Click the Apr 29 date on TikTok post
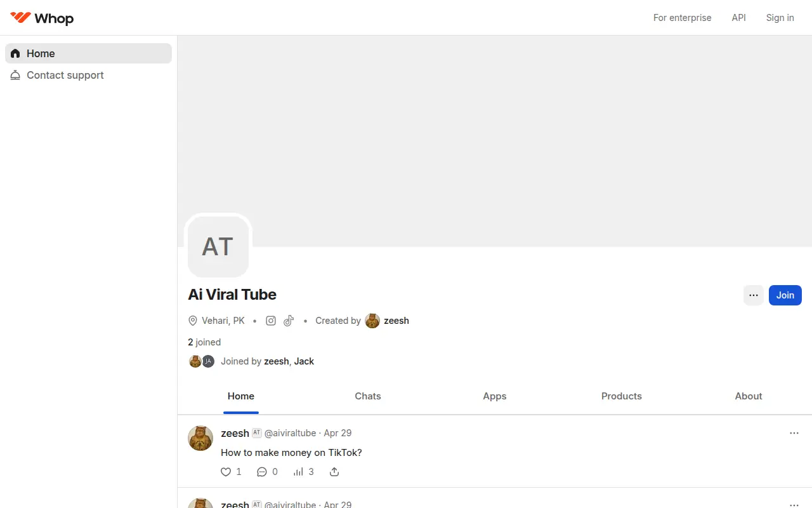This screenshot has width=812, height=508. pos(337,433)
